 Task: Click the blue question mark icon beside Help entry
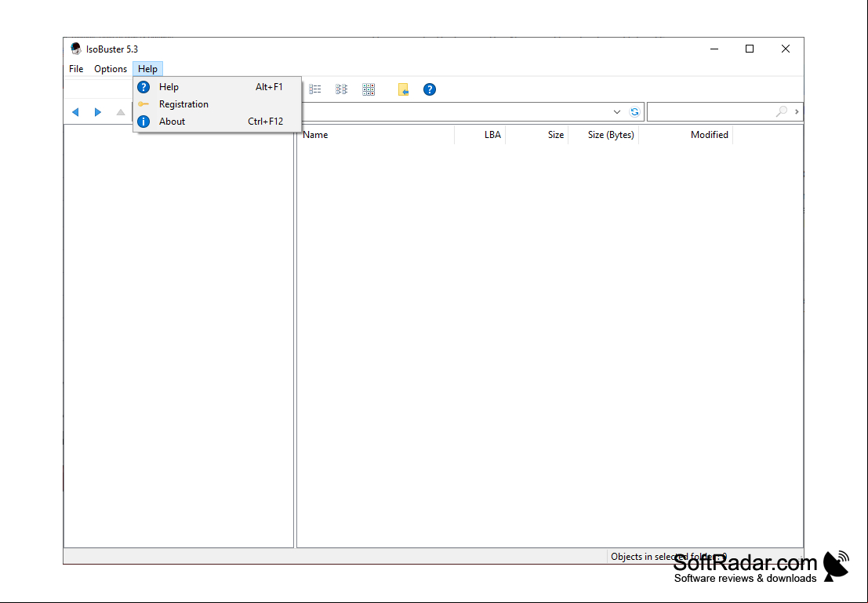pyautogui.click(x=143, y=87)
